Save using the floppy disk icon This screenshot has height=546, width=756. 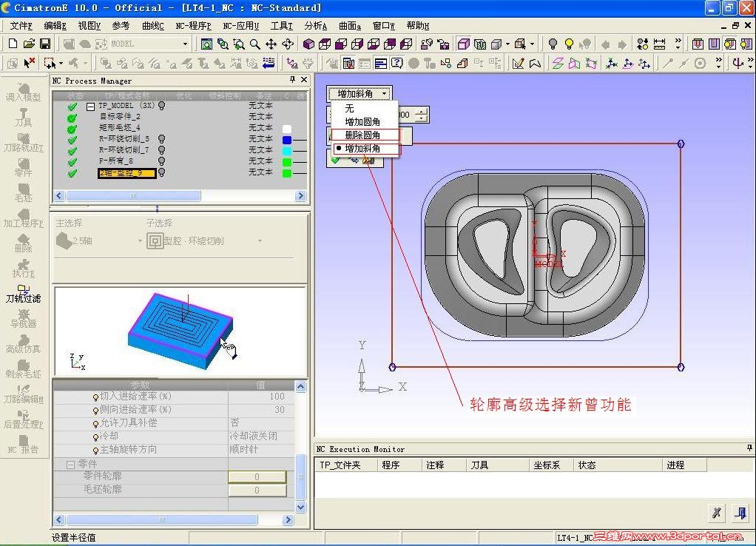(x=45, y=44)
